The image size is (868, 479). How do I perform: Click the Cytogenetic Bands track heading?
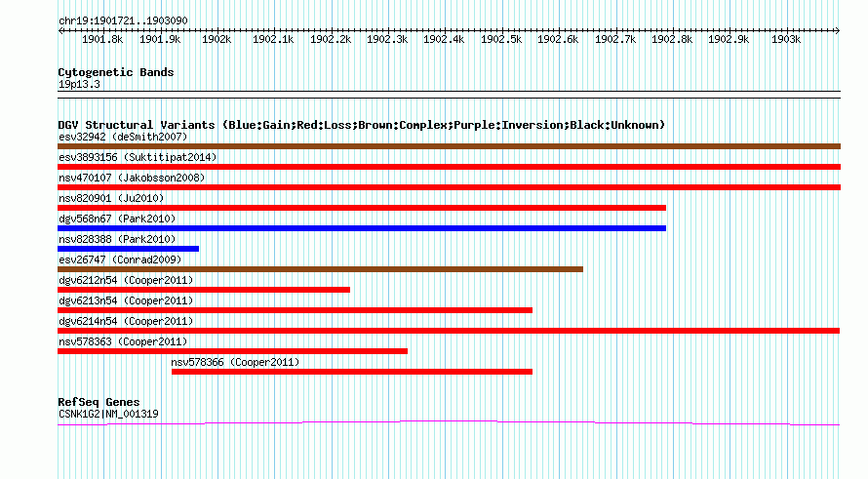pos(116,72)
